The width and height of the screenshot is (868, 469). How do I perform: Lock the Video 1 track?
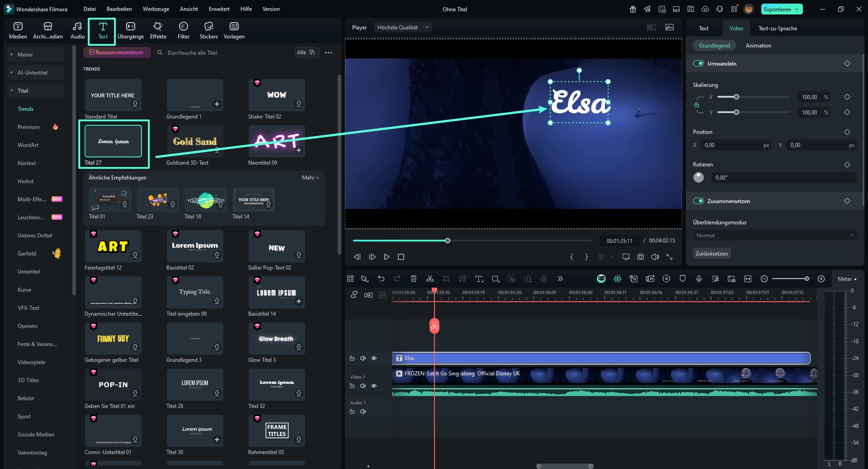pos(352,386)
